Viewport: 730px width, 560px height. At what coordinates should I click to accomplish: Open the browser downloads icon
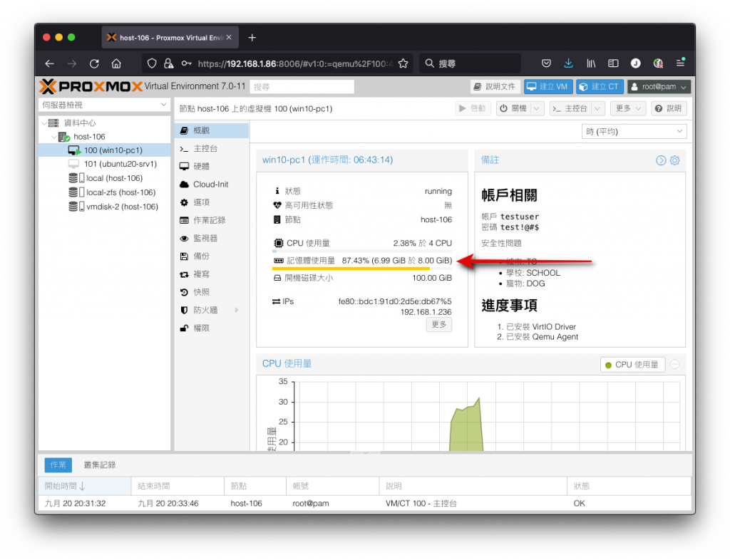[568, 63]
